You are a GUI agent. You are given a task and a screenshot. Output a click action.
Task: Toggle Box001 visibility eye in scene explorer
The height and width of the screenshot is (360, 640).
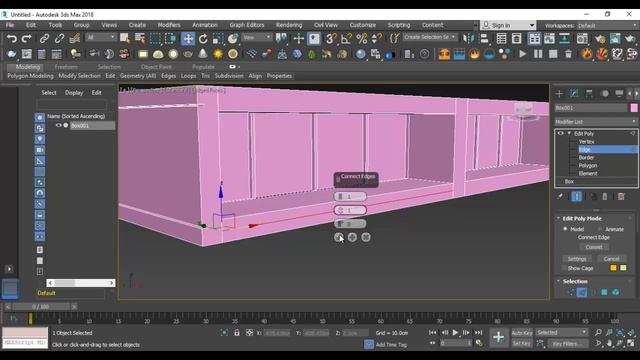(58, 125)
